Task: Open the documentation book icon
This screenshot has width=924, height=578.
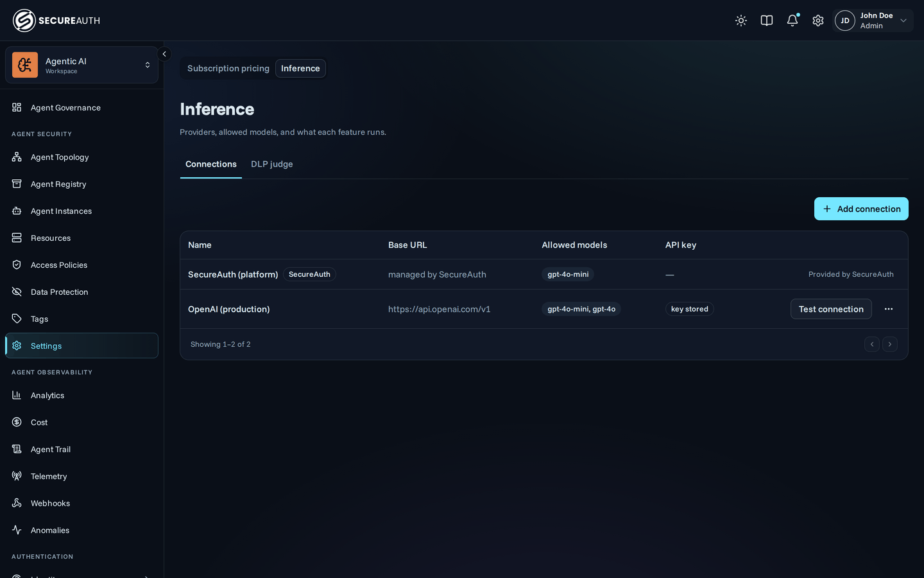Action: (767, 21)
